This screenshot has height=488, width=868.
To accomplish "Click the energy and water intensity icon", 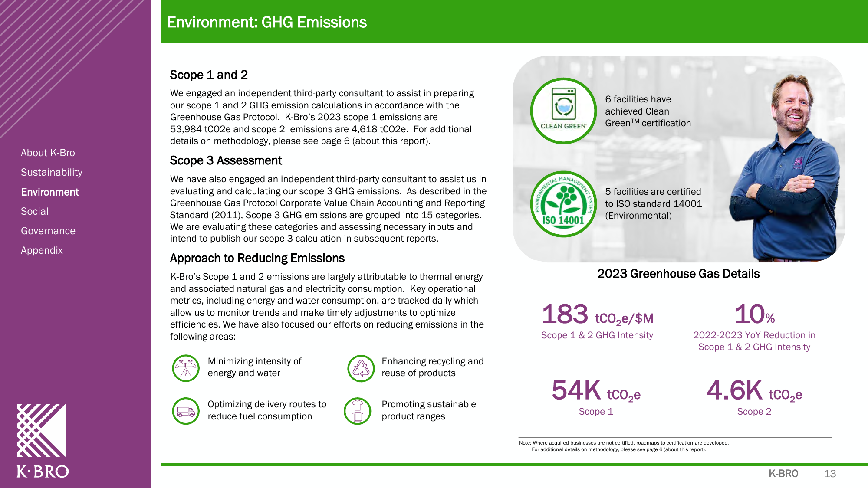I will click(186, 368).
